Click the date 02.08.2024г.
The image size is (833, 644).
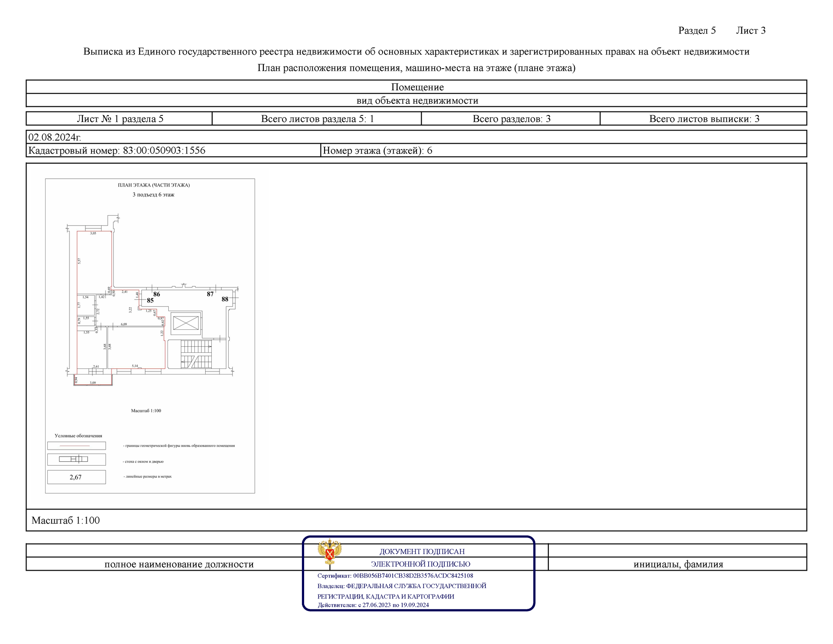[55, 137]
